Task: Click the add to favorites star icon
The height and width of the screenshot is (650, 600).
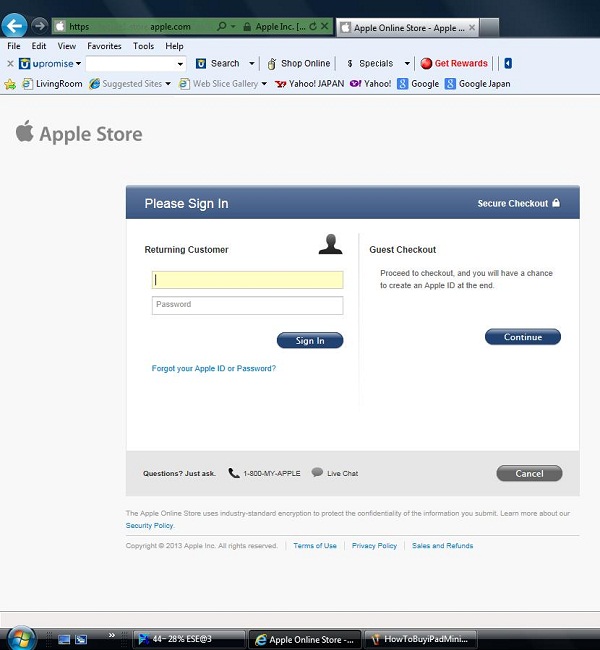Action: 10,84
